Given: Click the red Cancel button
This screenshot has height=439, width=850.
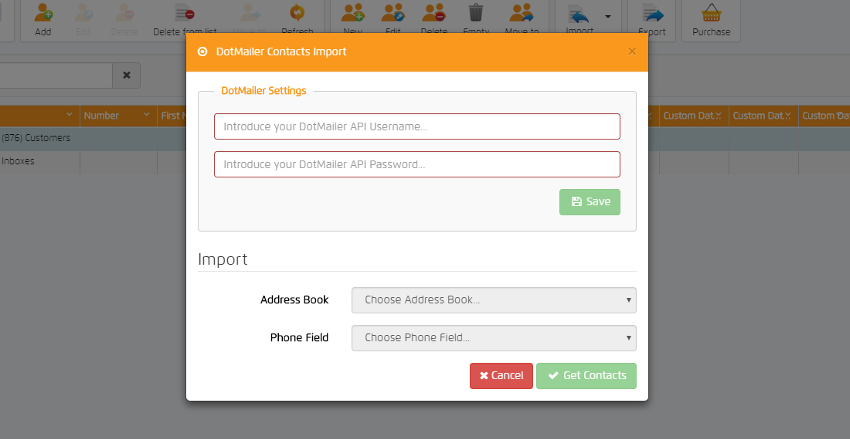Looking at the screenshot, I should (501, 376).
